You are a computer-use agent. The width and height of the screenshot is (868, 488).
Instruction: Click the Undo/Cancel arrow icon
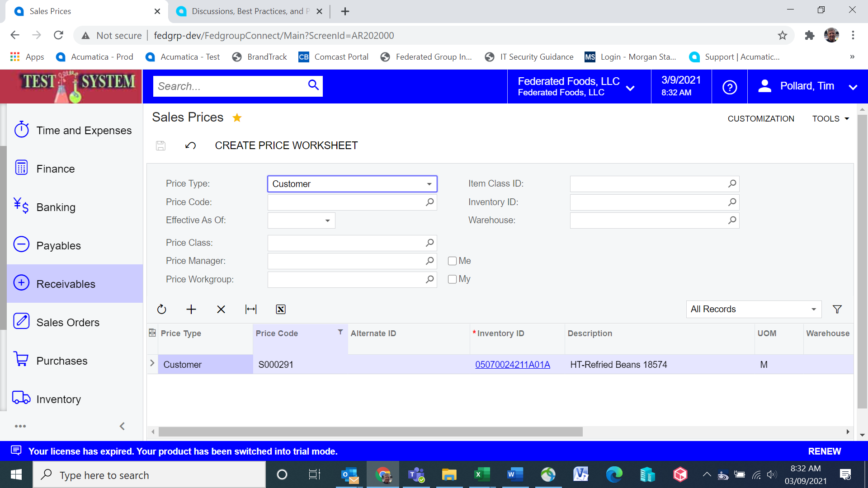click(x=190, y=145)
